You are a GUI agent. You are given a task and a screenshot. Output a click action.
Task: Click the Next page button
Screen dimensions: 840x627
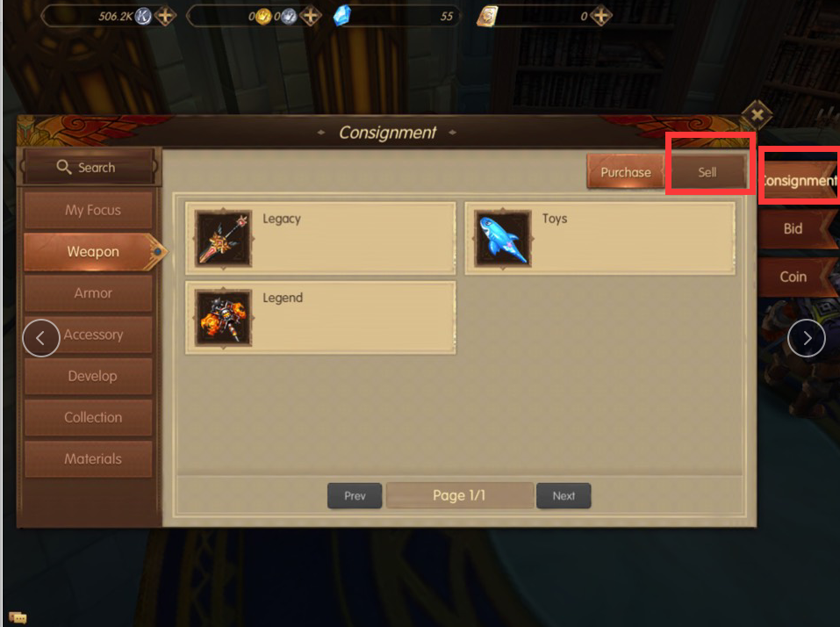click(x=564, y=495)
